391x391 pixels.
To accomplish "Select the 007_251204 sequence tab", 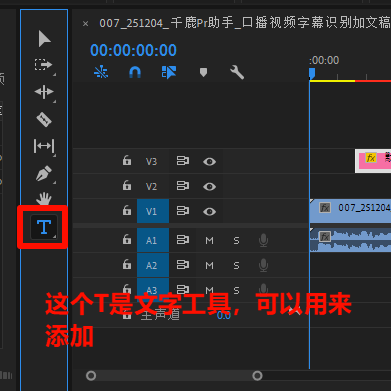I will point(245,23).
